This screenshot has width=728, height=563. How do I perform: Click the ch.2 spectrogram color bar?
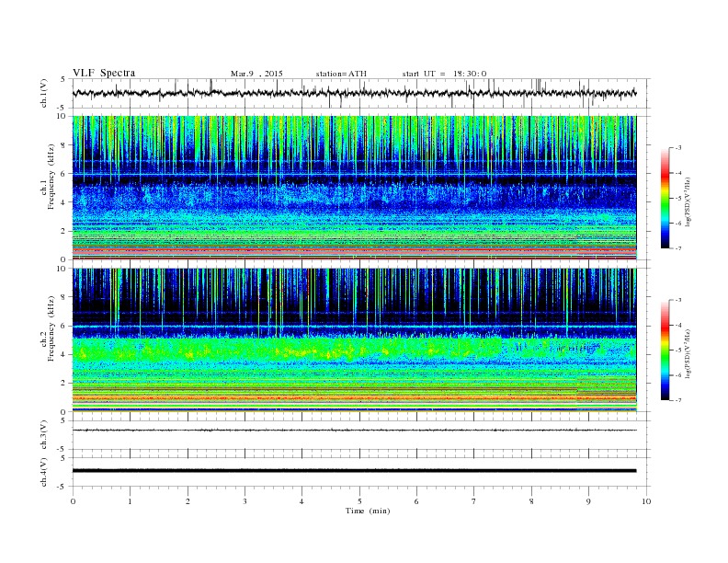(x=665, y=350)
